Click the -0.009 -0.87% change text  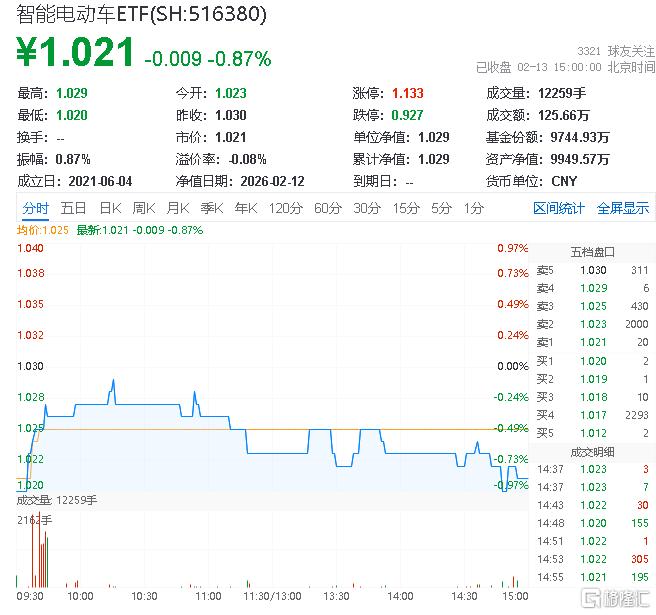click(x=208, y=59)
